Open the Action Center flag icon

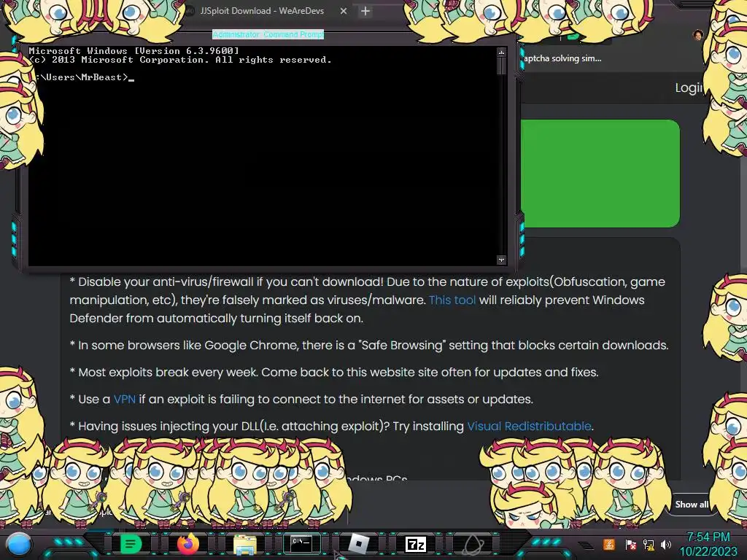(x=631, y=545)
